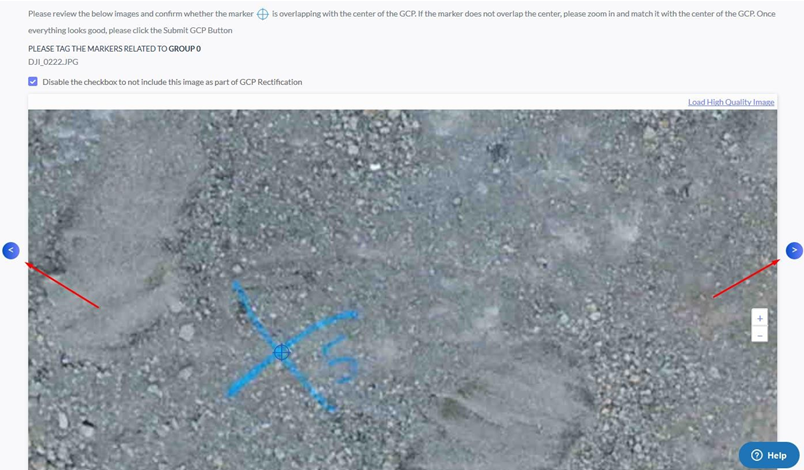Click the upper-right tip of blue X
The width and height of the screenshot is (804, 470).
tap(354, 313)
